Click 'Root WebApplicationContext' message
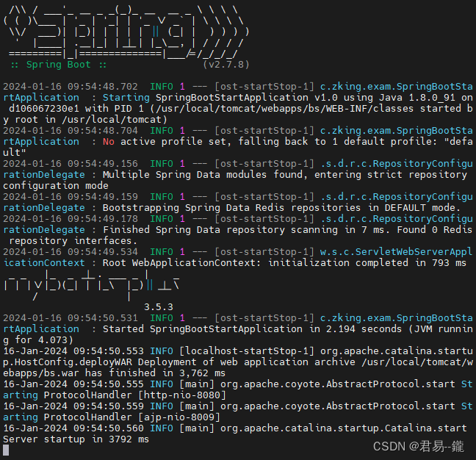 182,263
